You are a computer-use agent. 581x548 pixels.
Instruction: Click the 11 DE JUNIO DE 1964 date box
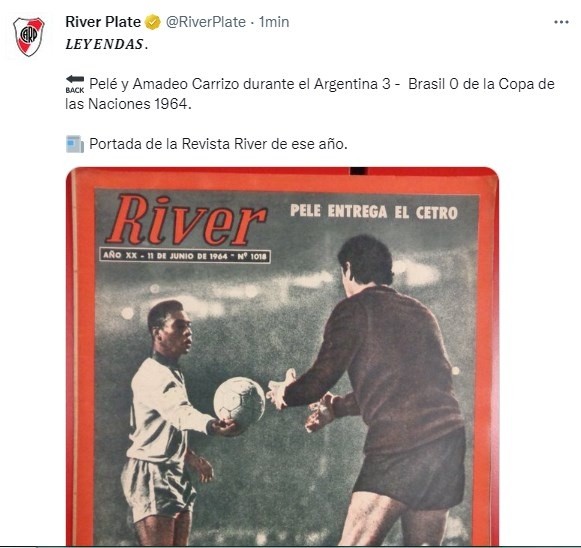coord(185,256)
